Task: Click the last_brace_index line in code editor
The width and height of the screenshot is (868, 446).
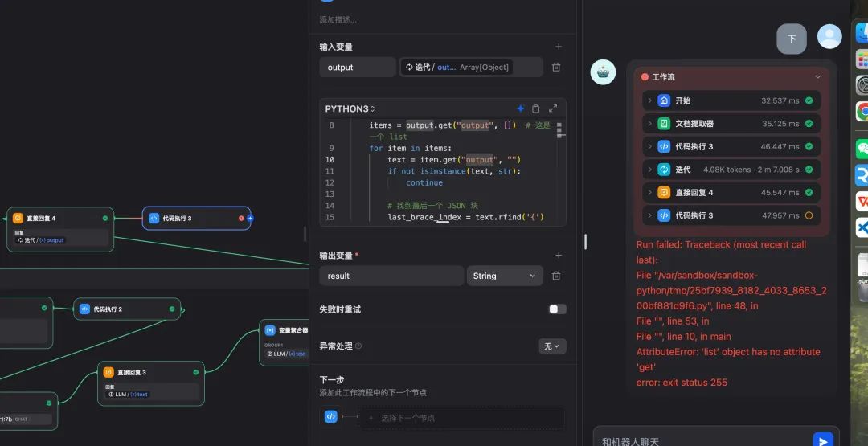Action: pos(466,217)
